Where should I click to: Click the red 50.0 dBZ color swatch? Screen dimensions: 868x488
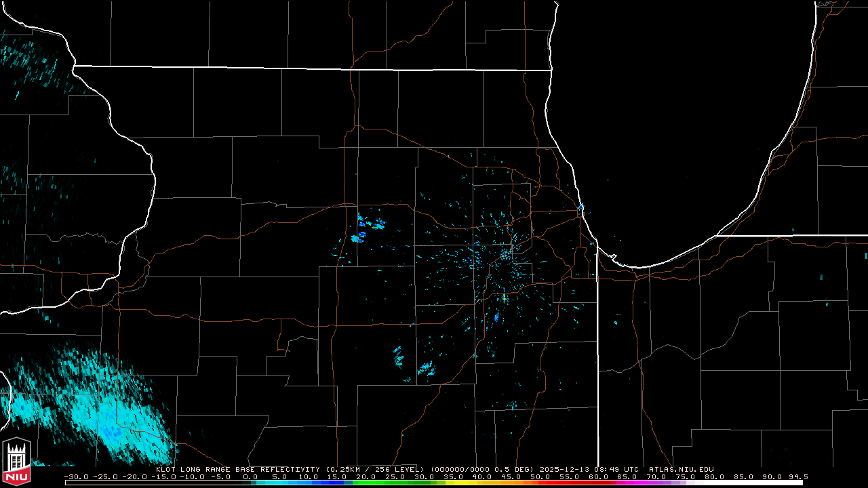pyautogui.click(x=540, y=483)
